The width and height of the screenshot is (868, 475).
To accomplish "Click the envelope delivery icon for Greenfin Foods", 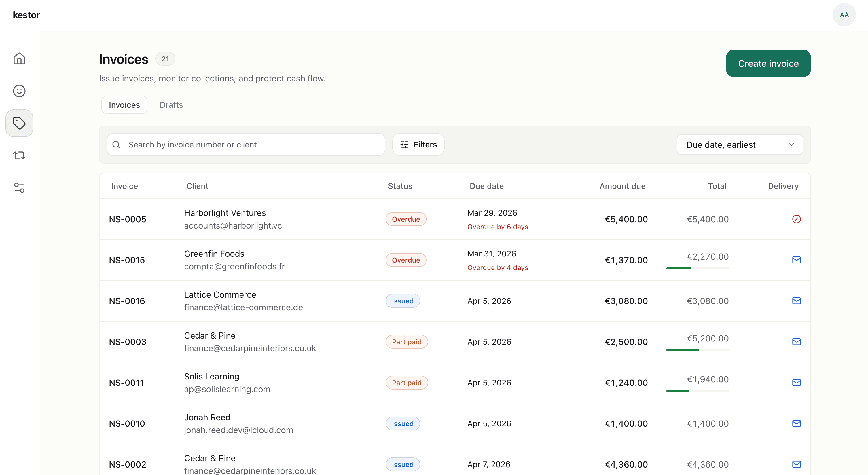I will click(x=797, y=260).
